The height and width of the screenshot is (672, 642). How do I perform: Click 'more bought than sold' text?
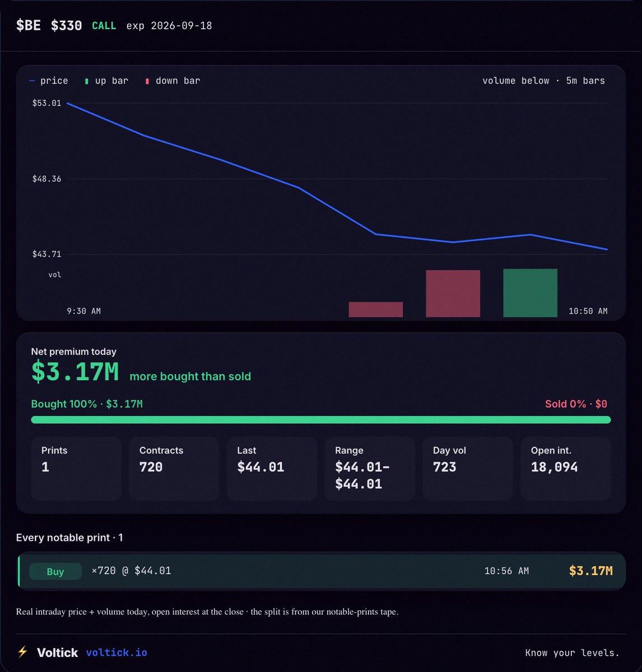tap(190, 376)
